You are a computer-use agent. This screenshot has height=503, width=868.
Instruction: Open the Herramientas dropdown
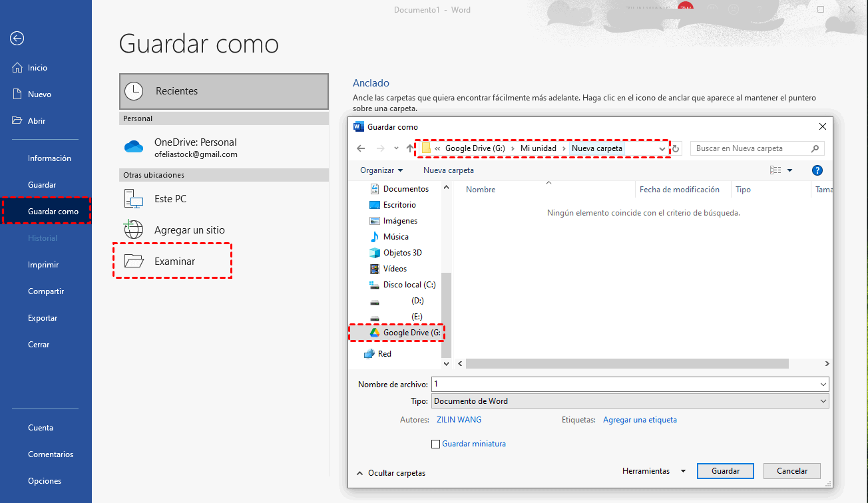(x=654, y=471)
